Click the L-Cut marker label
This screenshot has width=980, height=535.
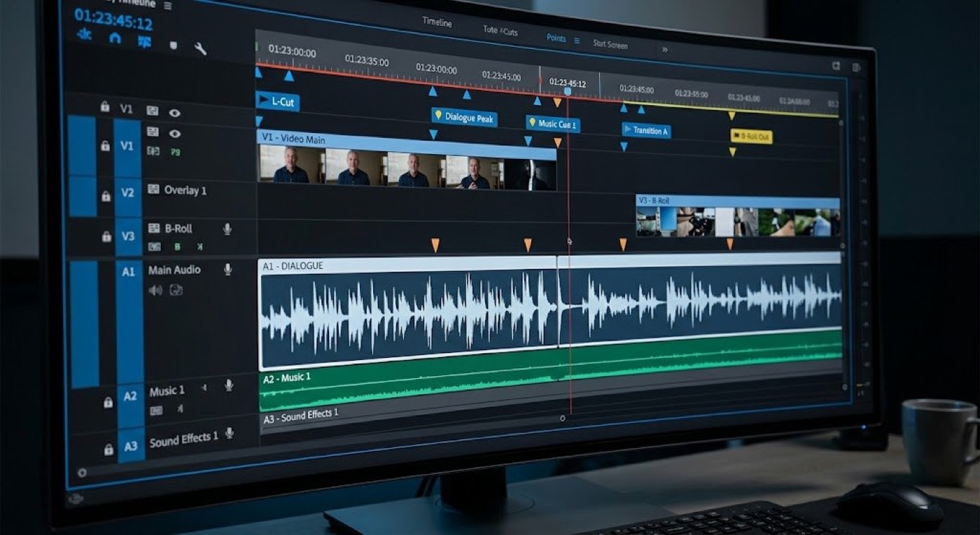point(278,102)
